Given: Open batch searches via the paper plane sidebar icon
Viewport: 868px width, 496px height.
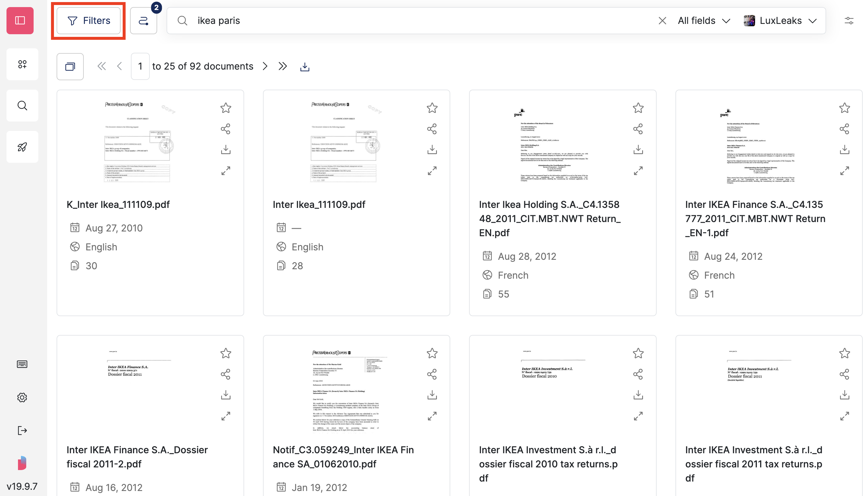Looking at the screenshot, I should (x=22, y=147).
